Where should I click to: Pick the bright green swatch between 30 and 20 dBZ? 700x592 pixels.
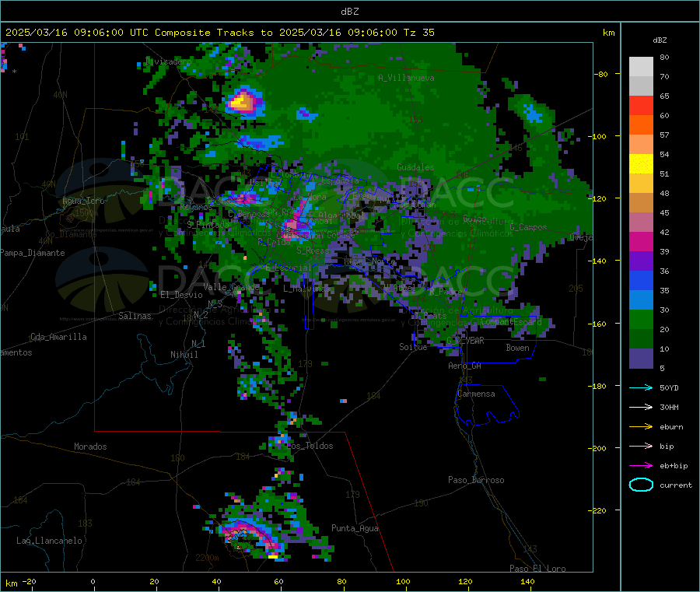[x=641, y=320]
